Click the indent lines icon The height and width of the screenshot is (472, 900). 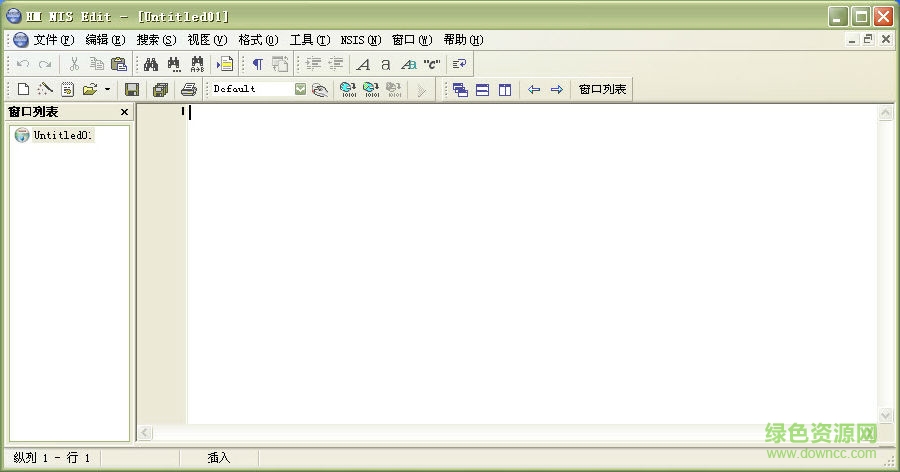pyautogui.click(x=313, y=64)
